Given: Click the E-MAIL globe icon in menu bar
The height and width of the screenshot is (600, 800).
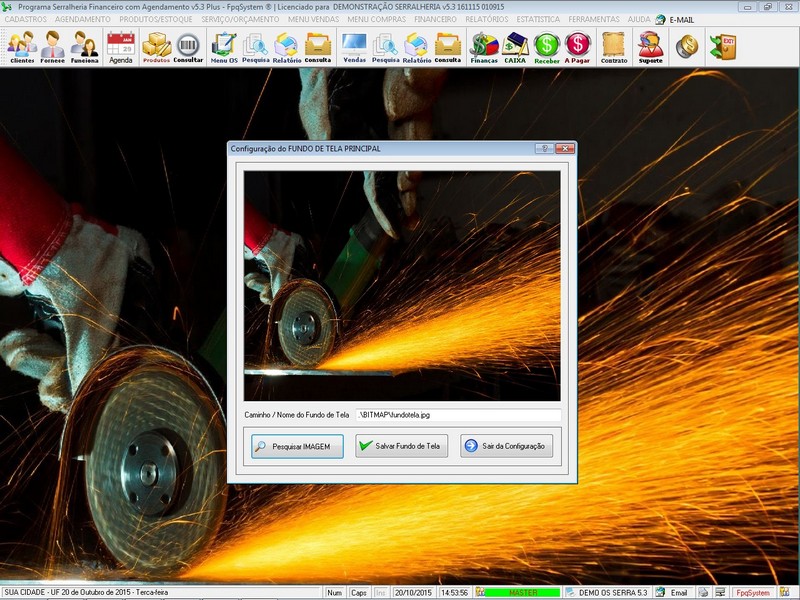Looking at the screenshot, I should (660, 19).
